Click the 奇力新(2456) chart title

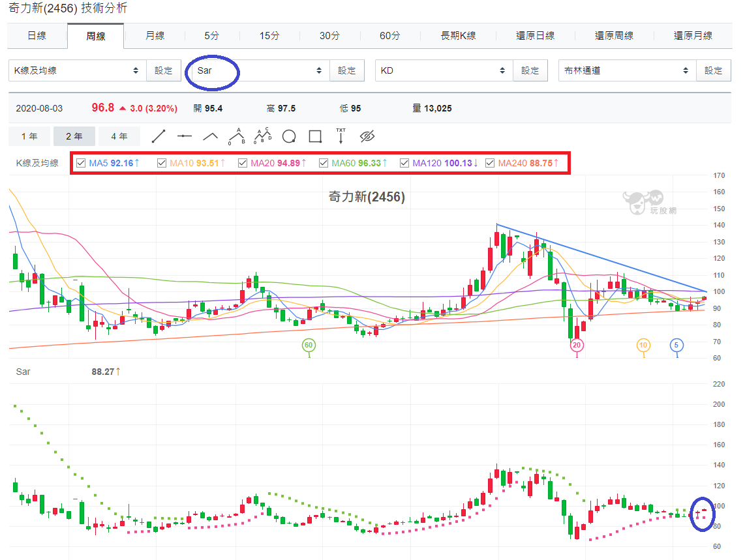click(x=367, y=197)
